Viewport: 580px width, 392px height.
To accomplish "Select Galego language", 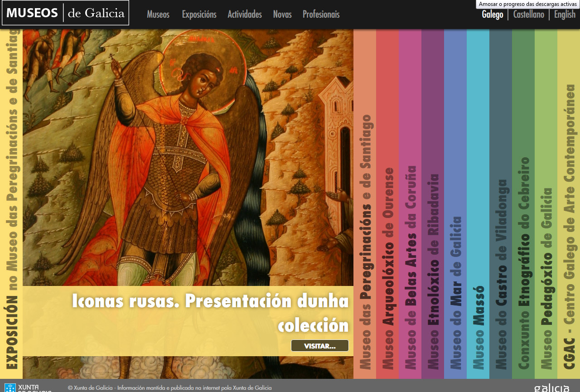I will point(493,15).
